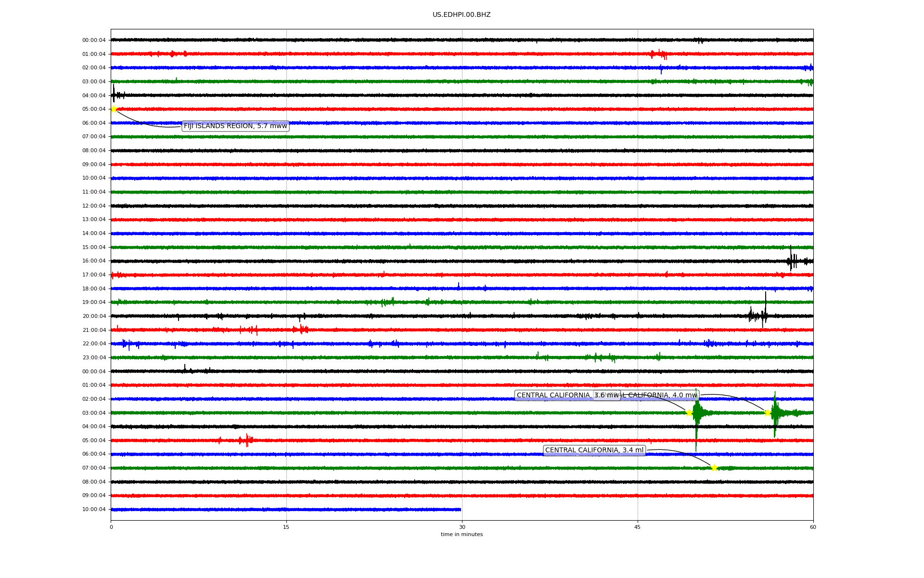924x578 pixels.
Task: Click the yellow star on the 05:00:04 trace
Action: tap(114, 109)
